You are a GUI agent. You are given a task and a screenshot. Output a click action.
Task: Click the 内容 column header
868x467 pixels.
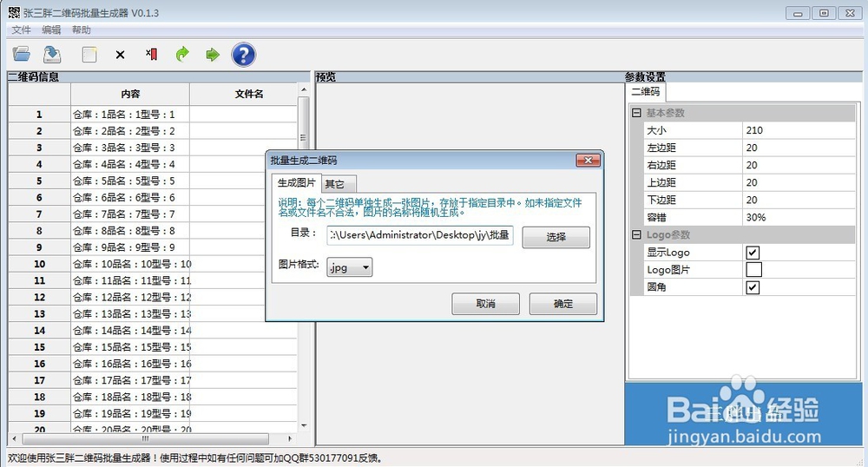(x=130, y=94)
